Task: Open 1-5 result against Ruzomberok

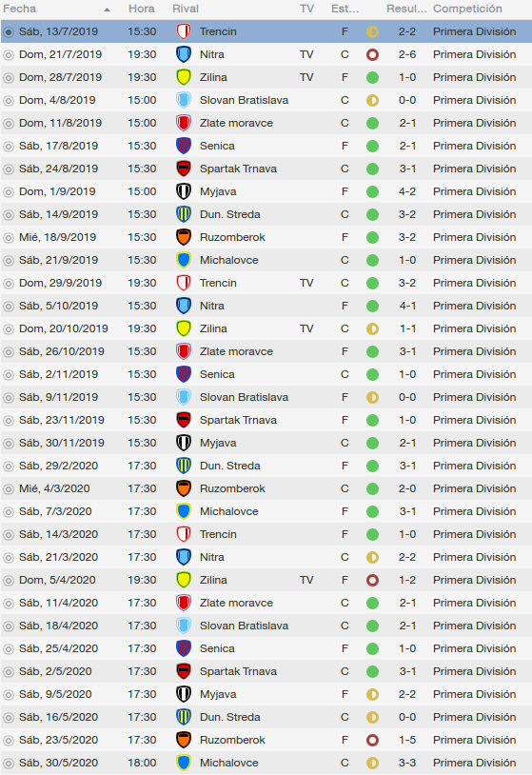Action: pyautogui.click(x=407, y=740)
